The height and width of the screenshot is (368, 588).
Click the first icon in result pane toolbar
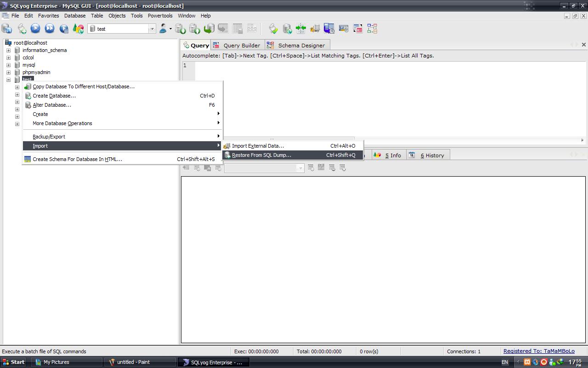coord(186,168)
